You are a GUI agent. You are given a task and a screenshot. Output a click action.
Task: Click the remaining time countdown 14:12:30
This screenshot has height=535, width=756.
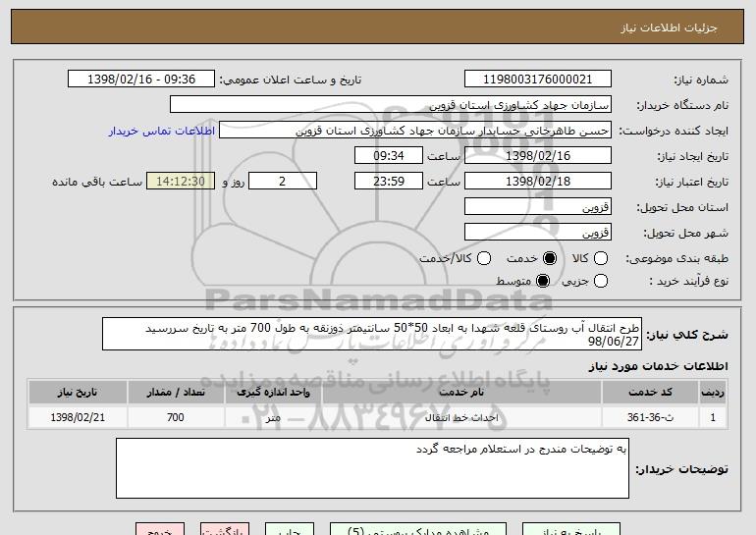(x=181, y=182)
